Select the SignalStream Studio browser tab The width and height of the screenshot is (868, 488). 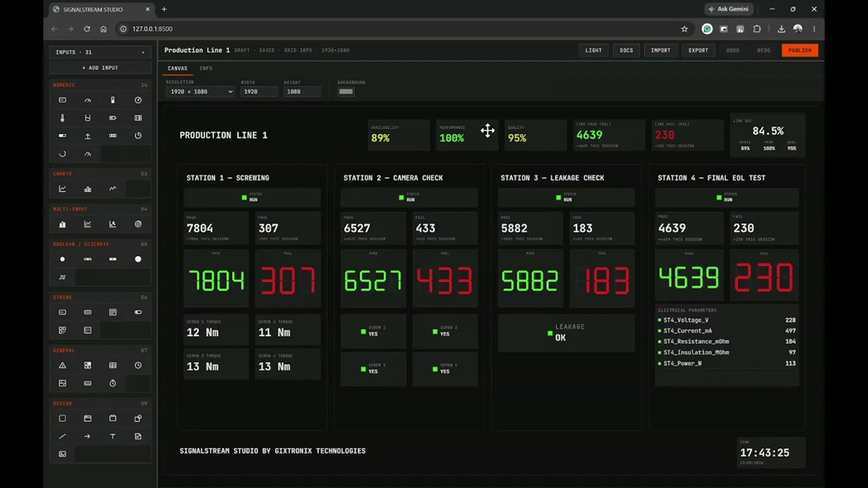click(x=101, y=9)
